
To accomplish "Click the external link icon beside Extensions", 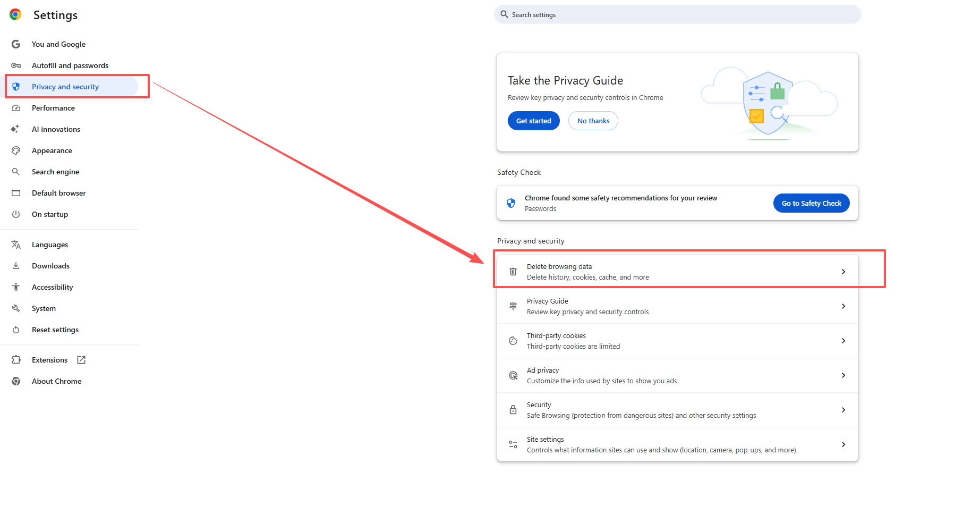I will coord(81,360).
